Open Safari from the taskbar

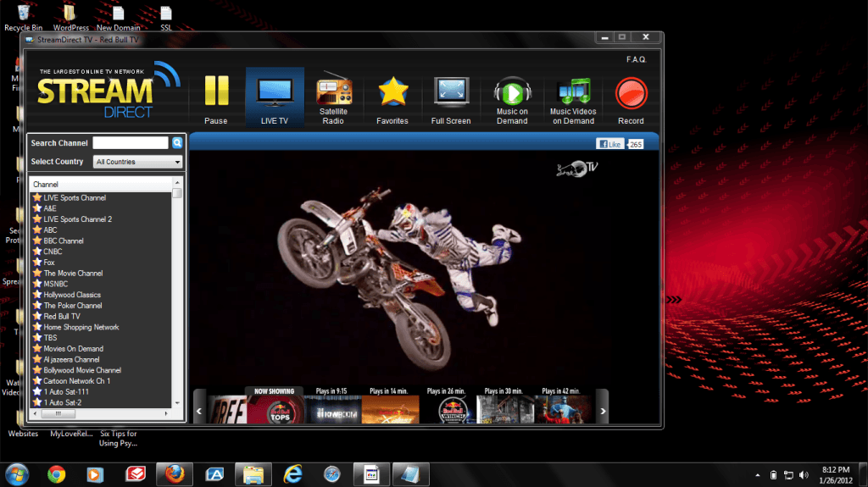click(332, 475)
